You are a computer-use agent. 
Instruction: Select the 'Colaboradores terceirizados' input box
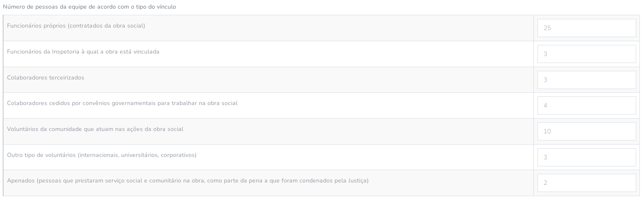click(586, 80)
